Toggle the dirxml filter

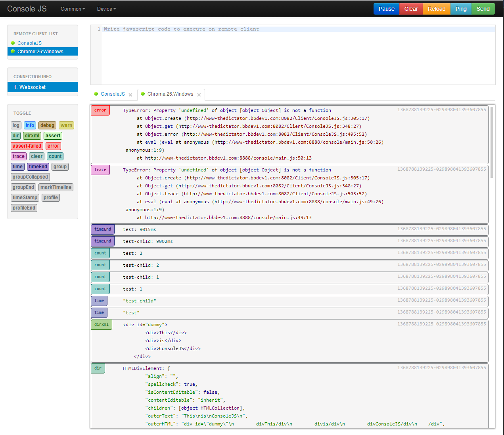32,136
